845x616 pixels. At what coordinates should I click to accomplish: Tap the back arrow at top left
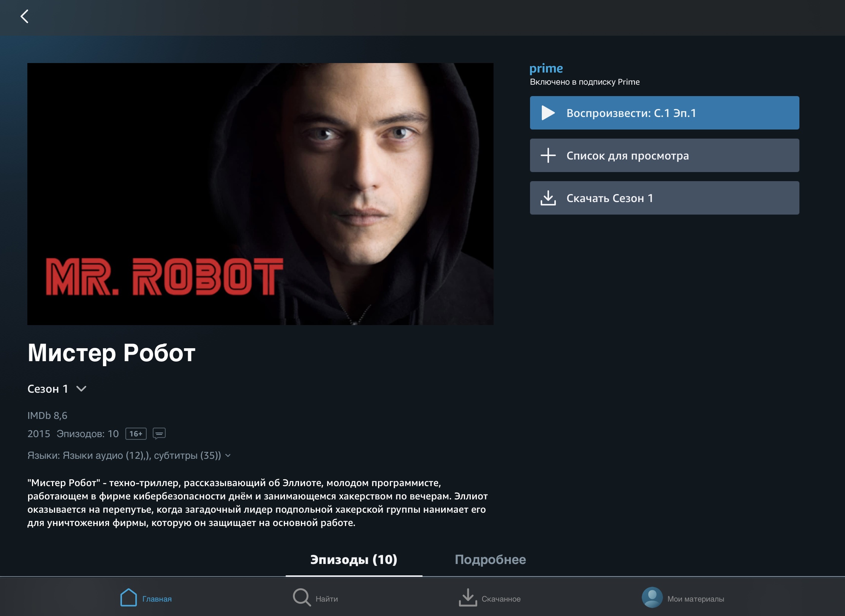click(x=25, y=16)
